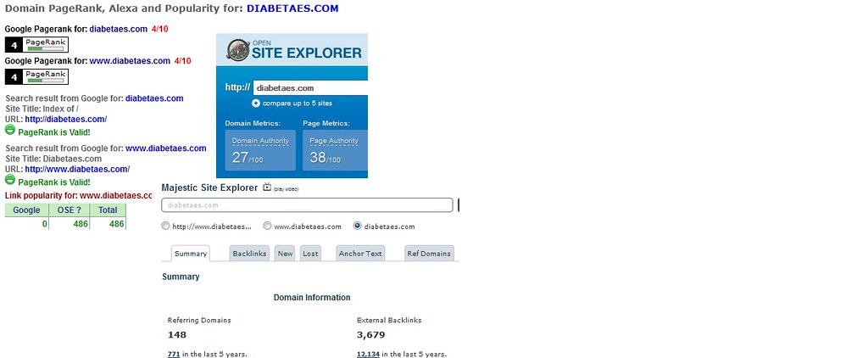The height and width of the screenshot is (358, 868).
Task: Switch to the Summary tab
Action: 191,254
